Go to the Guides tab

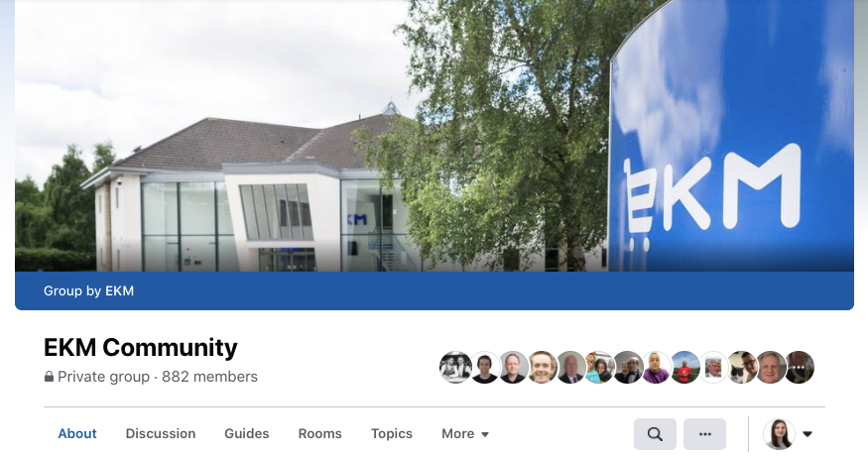point(247,434)
